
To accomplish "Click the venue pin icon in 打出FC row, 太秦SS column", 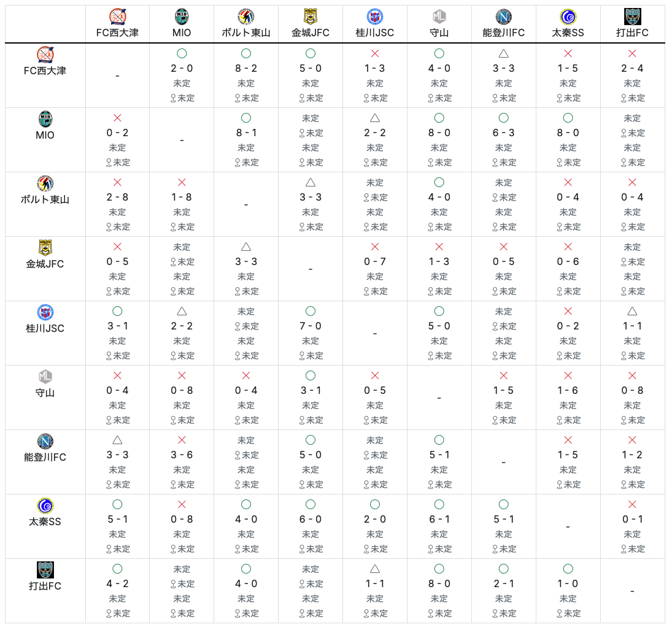I will coord(560,614).
